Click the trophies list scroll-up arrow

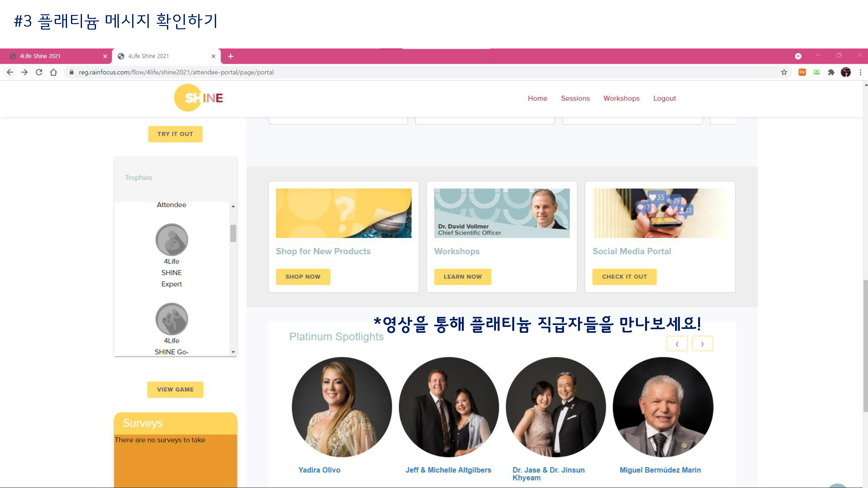pos(233,206)
